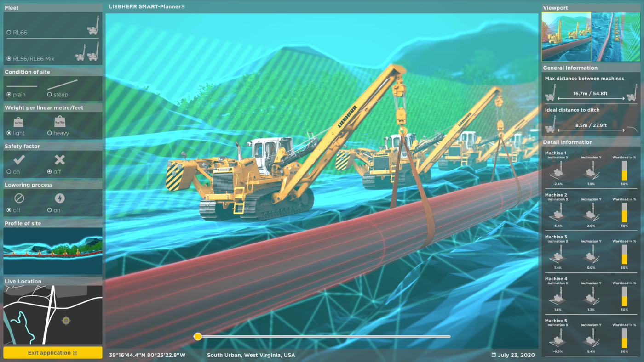Click the Machine 2 -5.4% inclination value
This screenshot has height=362, width=644.
(x=558, y=226)
